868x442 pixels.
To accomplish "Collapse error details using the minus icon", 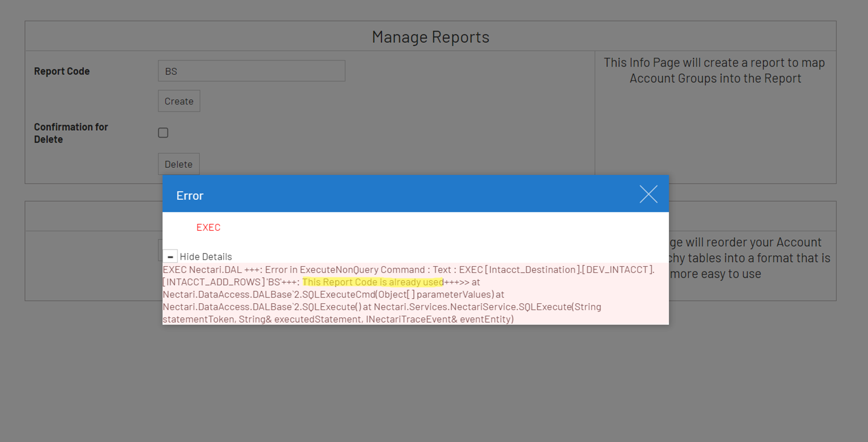I will 170,257.
